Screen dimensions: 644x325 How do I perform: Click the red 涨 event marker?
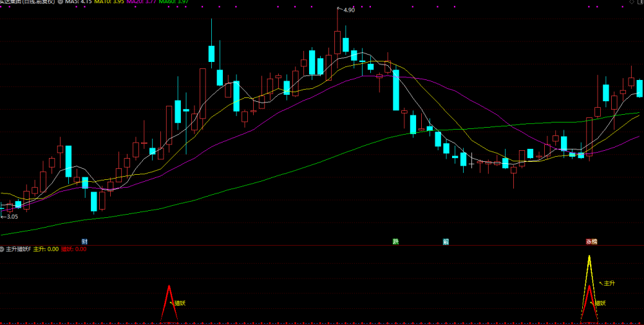coord(589,241)
